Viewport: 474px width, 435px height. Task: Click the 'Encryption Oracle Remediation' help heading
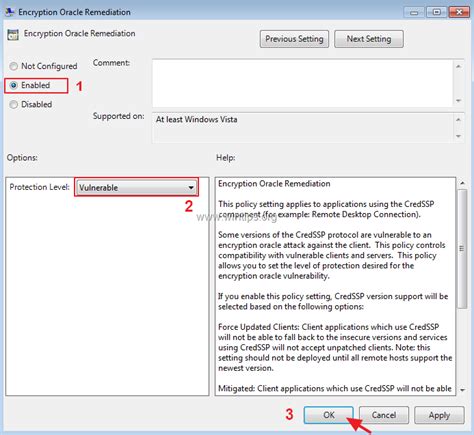274,184
